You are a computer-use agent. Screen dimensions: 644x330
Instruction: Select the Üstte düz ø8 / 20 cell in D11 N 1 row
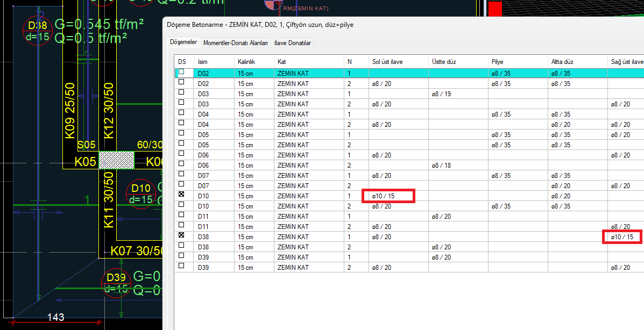tap(458, 216)
